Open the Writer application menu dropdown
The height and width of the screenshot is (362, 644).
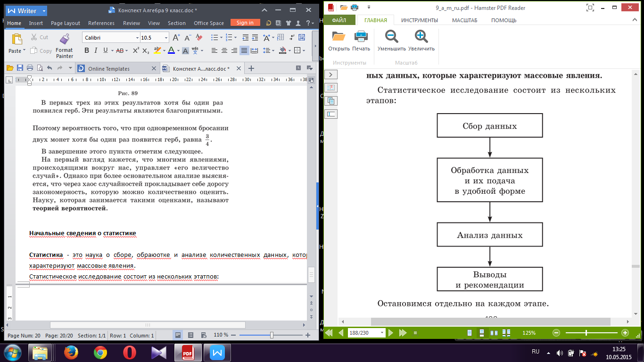44,10
